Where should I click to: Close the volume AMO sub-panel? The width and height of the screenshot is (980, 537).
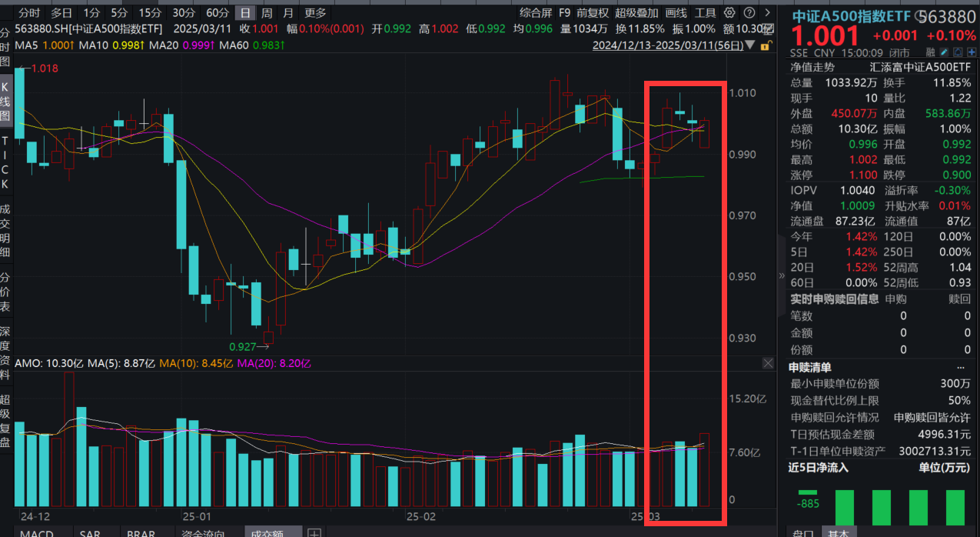768,362
